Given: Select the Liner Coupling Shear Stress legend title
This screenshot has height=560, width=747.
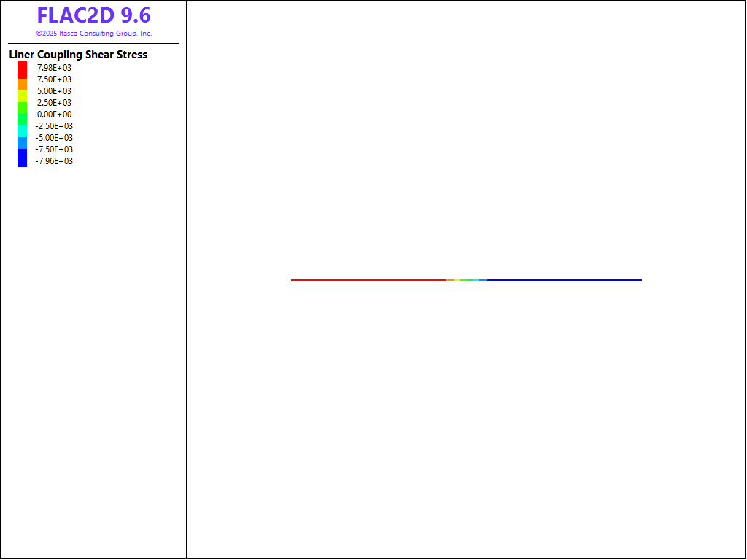Looking at the screenshot, I should pos(78,55).
